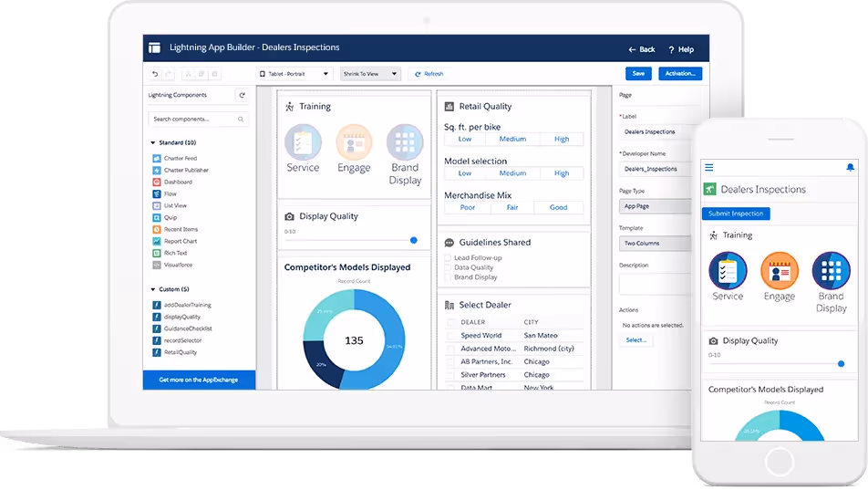Select the GuidanceChecklist custom component

click(x=182, y=328)
